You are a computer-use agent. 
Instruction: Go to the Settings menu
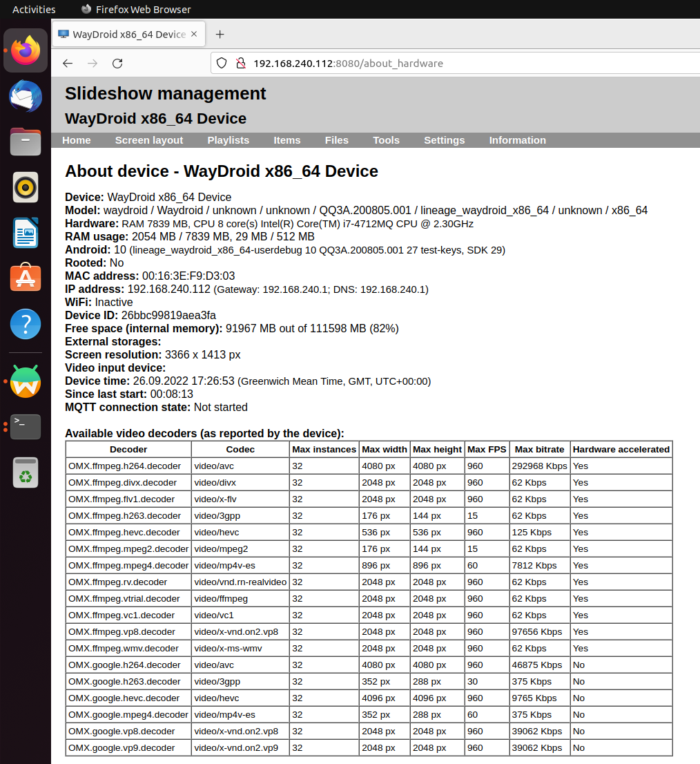point(444,140)
